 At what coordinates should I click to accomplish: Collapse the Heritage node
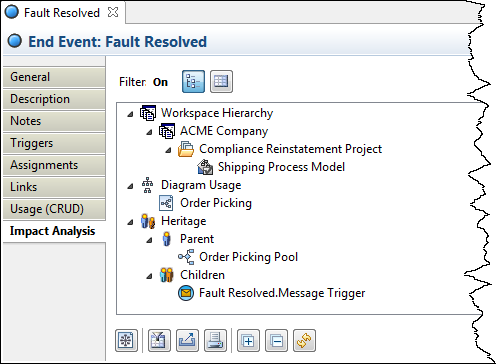130,222
